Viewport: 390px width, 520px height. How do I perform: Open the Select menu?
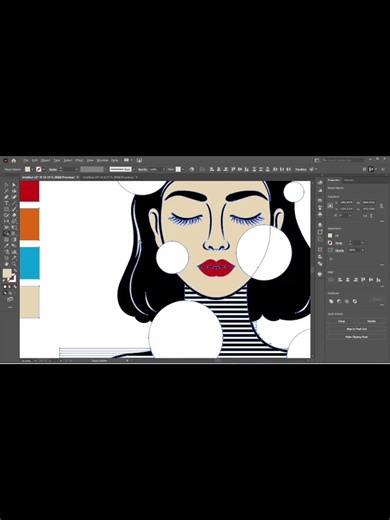(68, 160)
